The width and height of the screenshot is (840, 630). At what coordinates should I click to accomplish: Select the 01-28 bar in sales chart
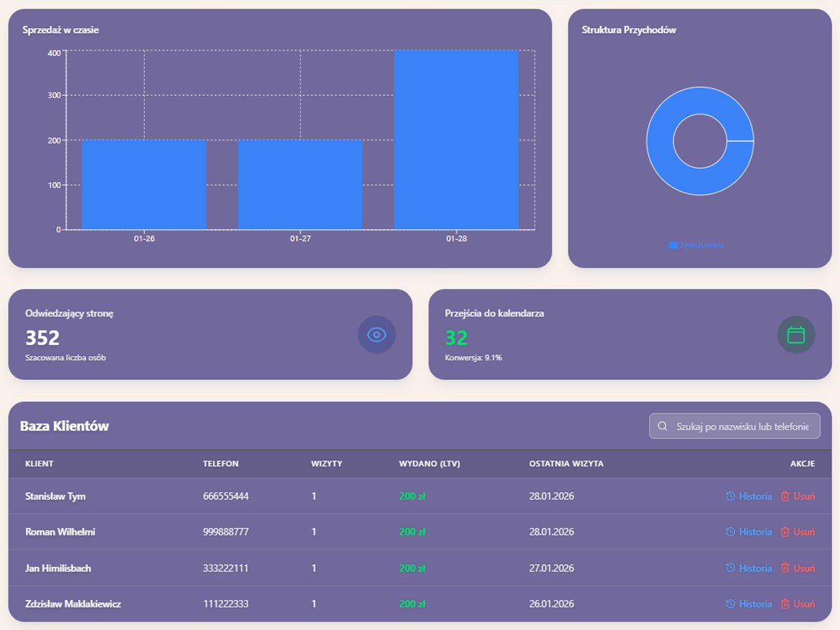(456, 140)
